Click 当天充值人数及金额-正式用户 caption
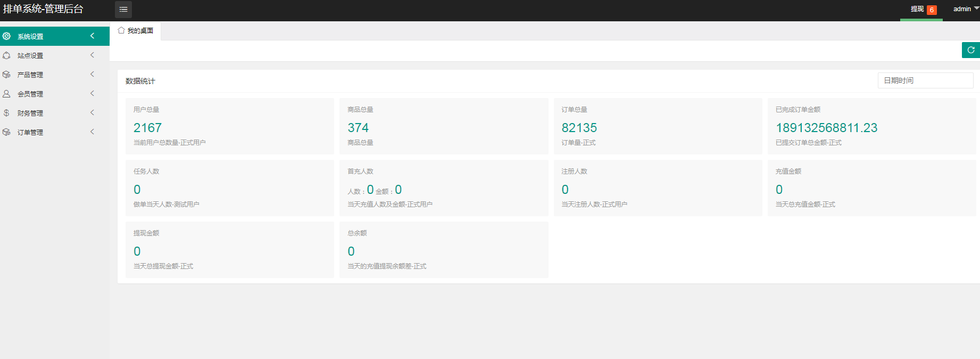This screenshot has height=359, width=980. (x=390, y=205)
